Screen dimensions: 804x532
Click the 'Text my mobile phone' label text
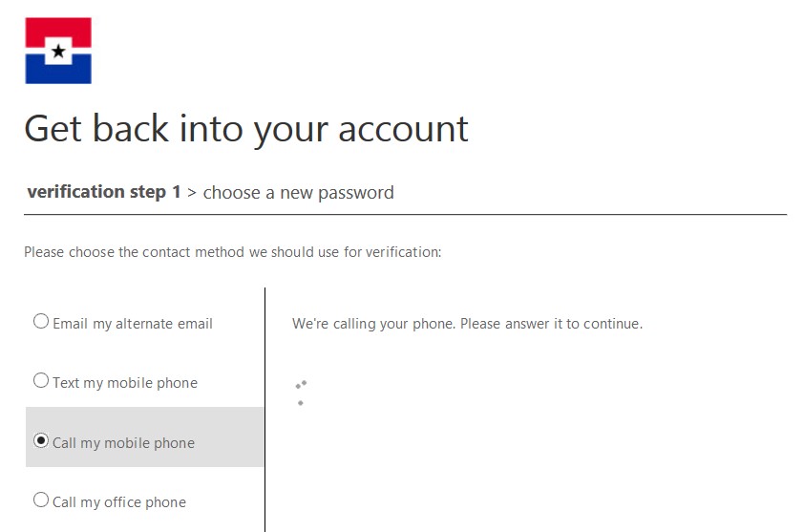click(125, 383)
